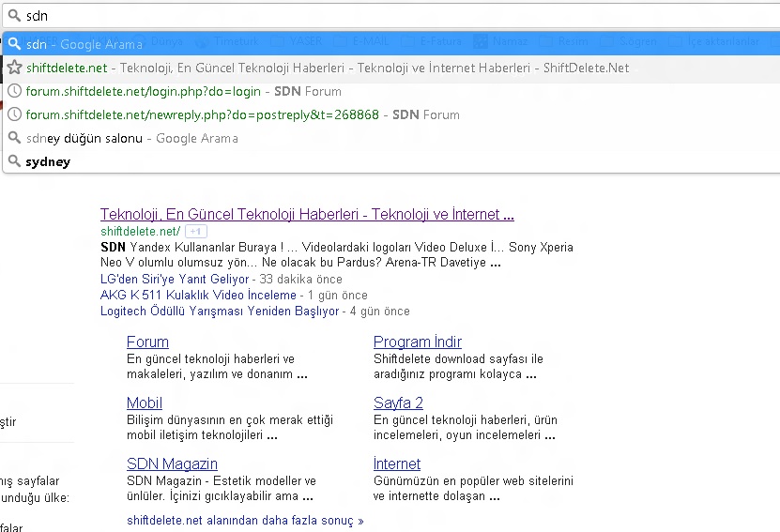This screenshot has height=532, width=780.
Task: Click the description 'Günümüzün en popüler web sitelerini'
Action: click(x=473, y=480)
